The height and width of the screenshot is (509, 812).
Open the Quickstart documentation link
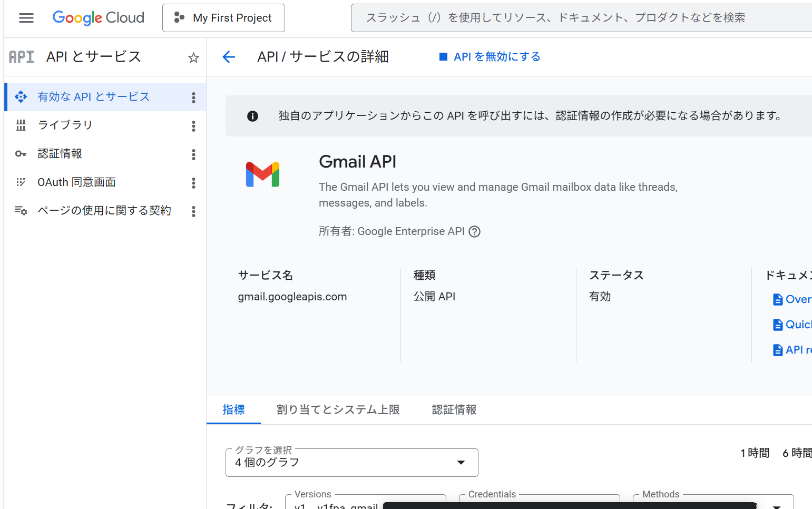tap(792, 325)
